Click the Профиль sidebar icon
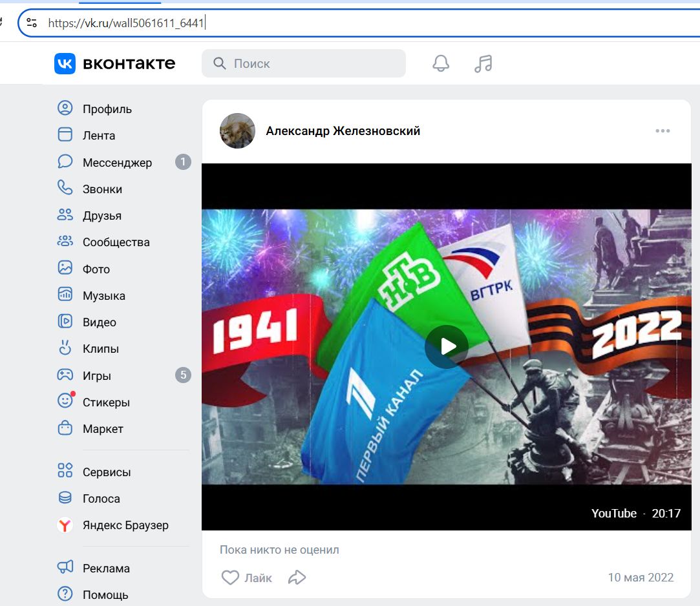 [65, 108]
